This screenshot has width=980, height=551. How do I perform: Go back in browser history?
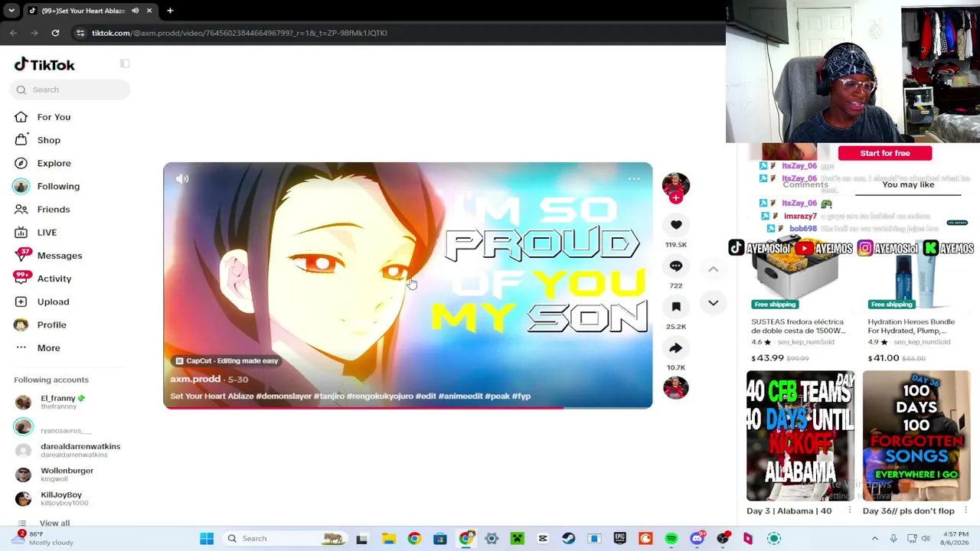(x=14, y=33)
